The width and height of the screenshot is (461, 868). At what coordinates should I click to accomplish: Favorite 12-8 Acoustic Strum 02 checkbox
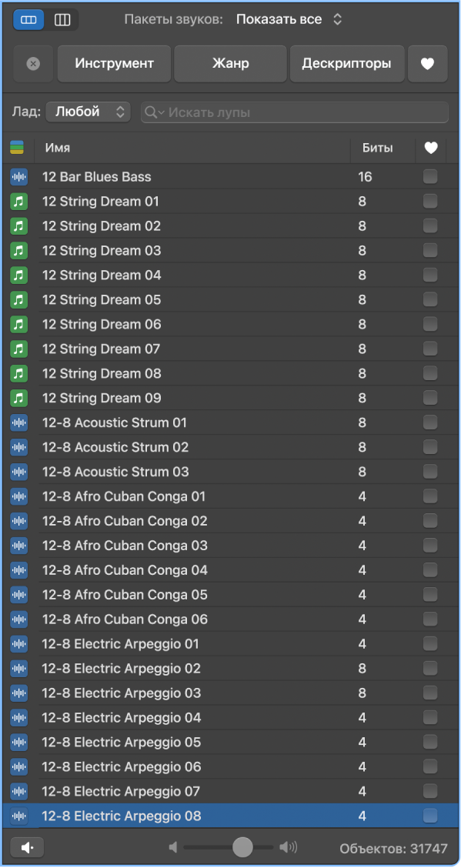coord(430,447)
